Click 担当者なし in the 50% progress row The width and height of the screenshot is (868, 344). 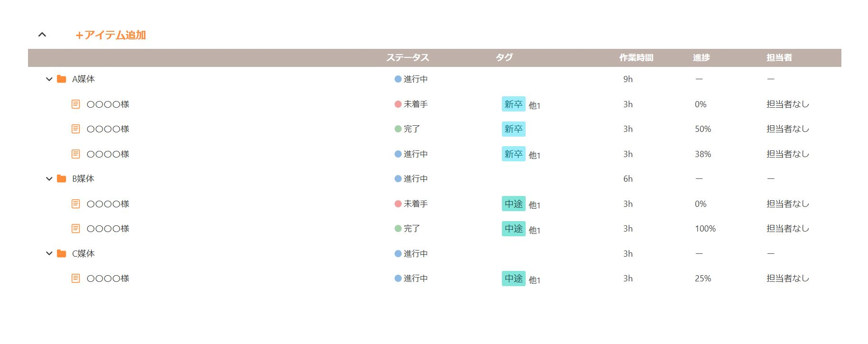(x=787, y=129)
